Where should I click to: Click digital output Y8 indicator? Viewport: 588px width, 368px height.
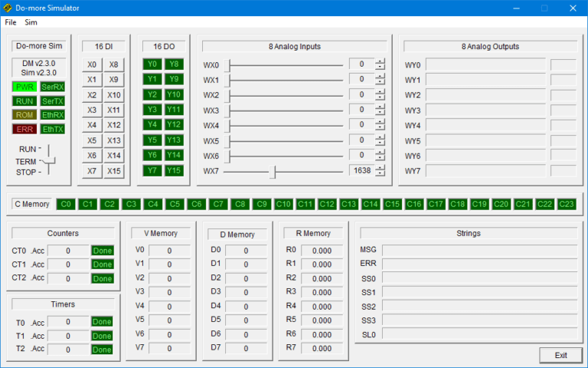174,64
